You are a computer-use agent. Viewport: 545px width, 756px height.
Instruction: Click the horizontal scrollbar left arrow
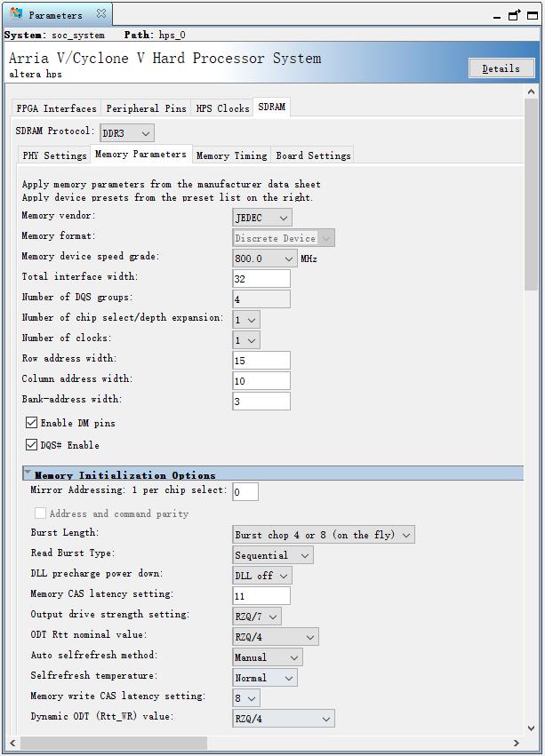pos(12,743)
